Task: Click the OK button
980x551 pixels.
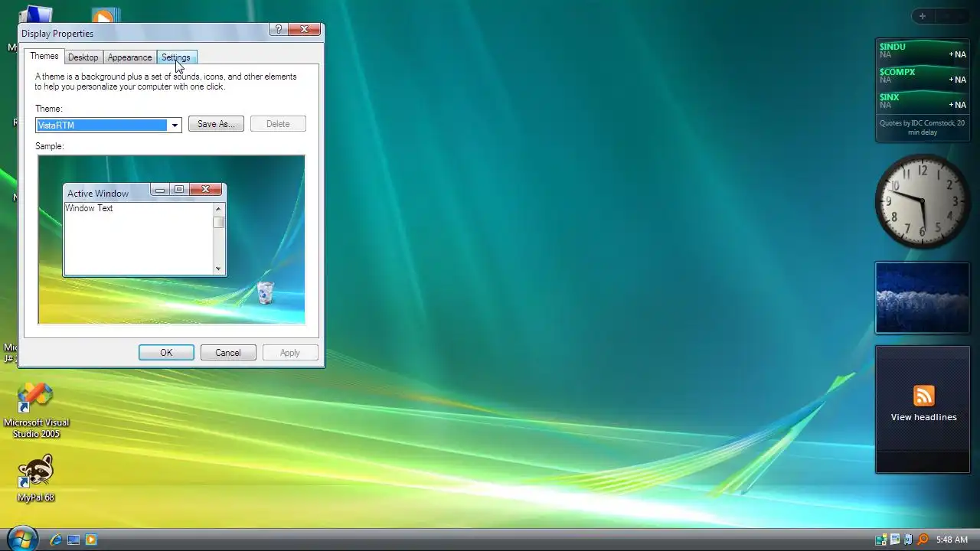Action: (166, 353)
